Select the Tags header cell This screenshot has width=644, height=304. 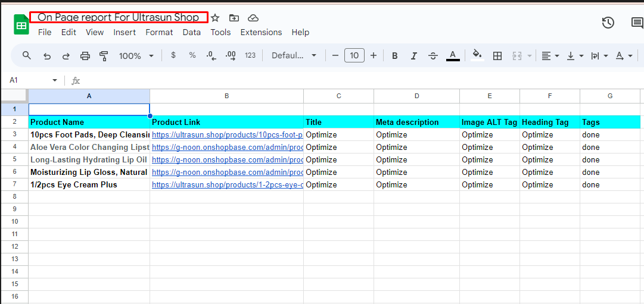tap(610, 123)
